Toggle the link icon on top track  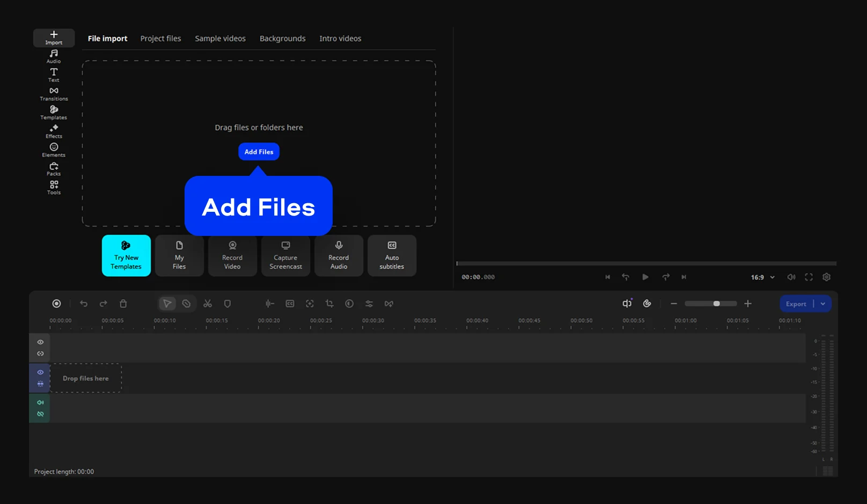40,354
